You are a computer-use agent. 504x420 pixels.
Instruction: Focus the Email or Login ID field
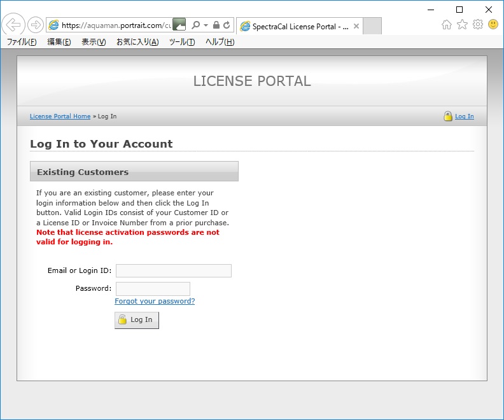coord(173,271)
